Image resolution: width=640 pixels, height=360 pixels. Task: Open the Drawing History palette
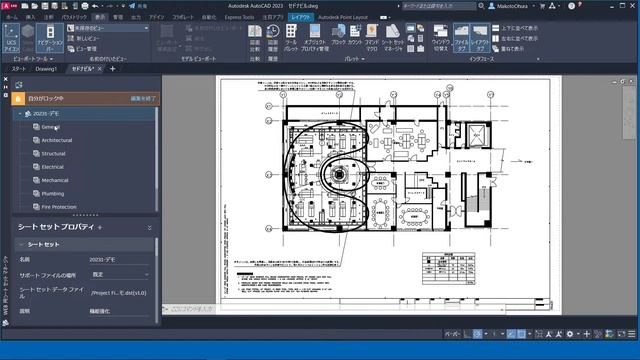pos(273,38)
